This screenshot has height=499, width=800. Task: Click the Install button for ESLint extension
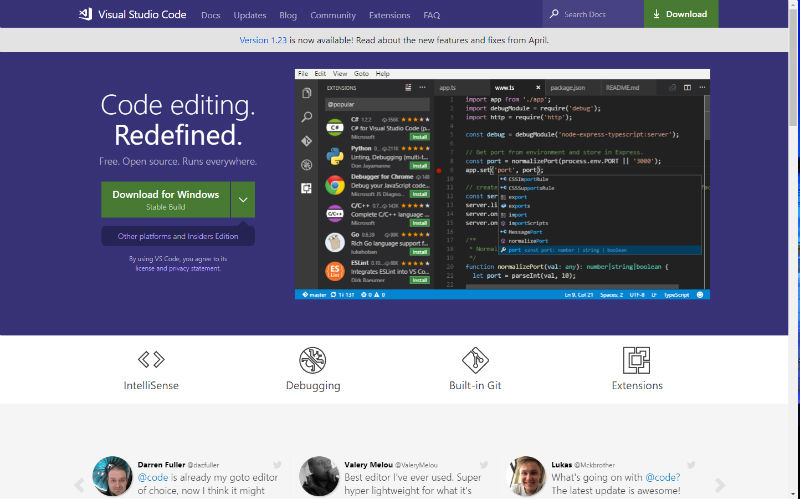pyautogui.click(x=419, y=280)
